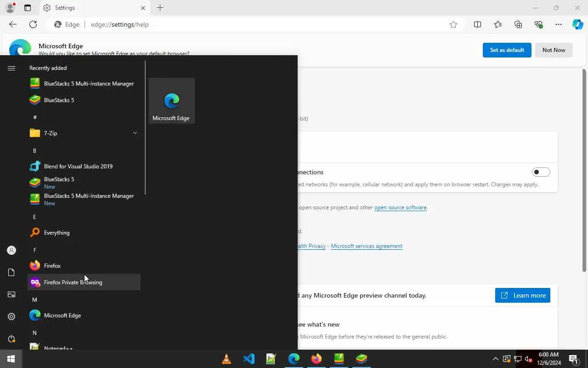The height and width of the screenshot is (368, 588).
Task: Click the Start app list scrollbar
Action: pyautogui.click(x=145, y=127)
